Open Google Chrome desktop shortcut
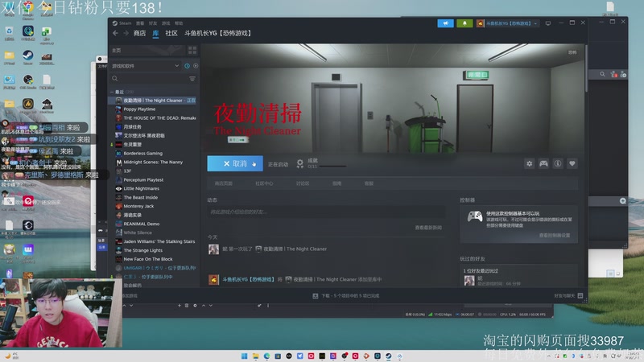 click(x=28, y=9)
